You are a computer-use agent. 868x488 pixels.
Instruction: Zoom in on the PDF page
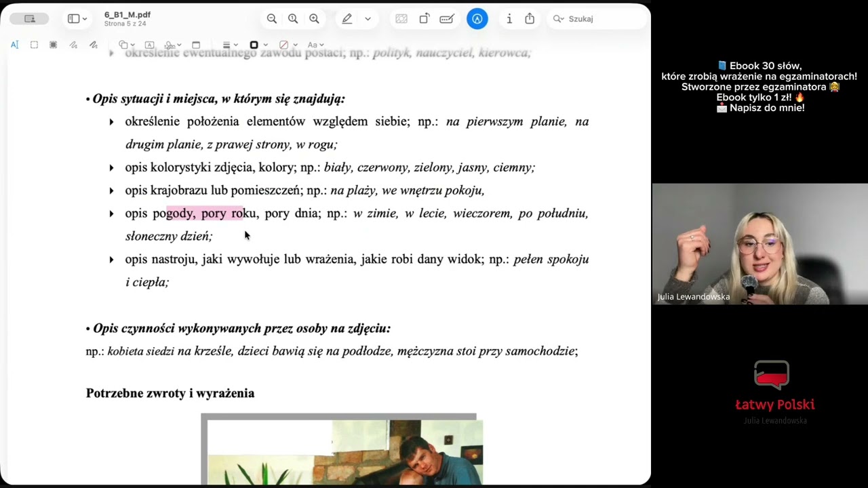pos(314,19)
